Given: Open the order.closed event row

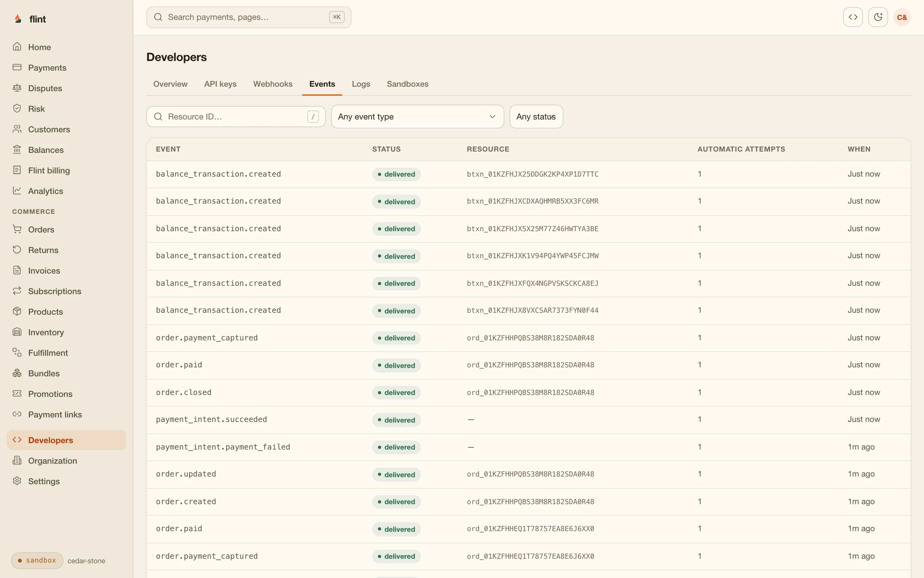Looking at the screenshot, I should (528, 393).
